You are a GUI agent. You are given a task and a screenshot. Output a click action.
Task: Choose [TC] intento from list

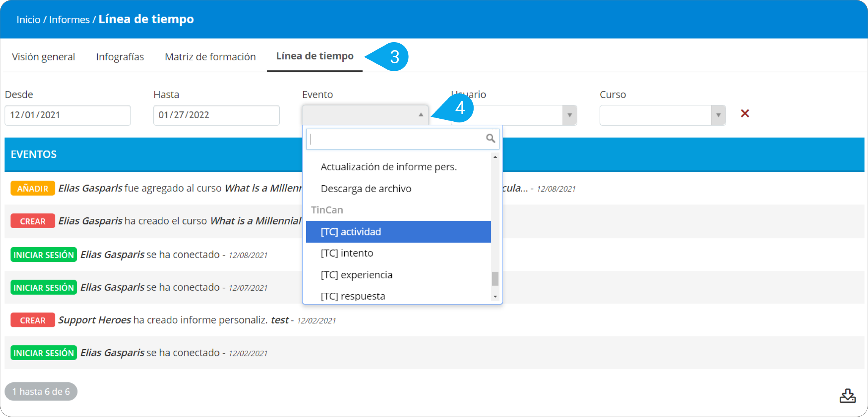tap(347, 253)
